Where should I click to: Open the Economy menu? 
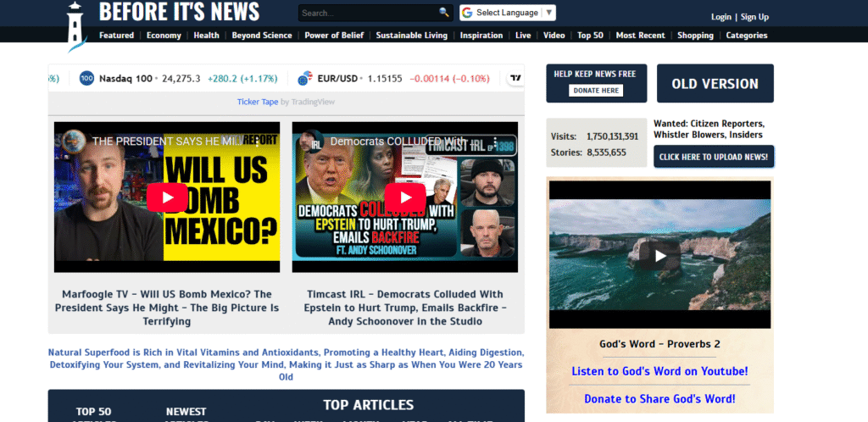point(164,36)
